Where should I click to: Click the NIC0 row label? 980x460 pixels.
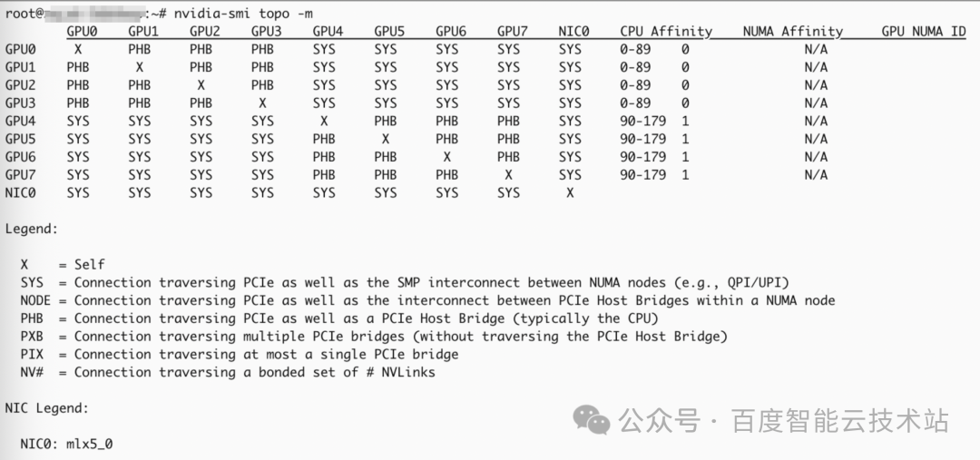click(x=21, y=193)
